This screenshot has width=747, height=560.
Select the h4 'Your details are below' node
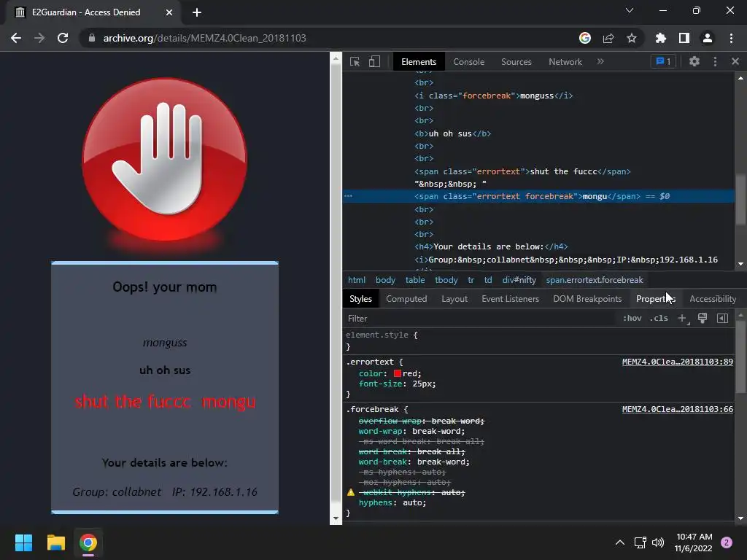click(x=491, y=246)
